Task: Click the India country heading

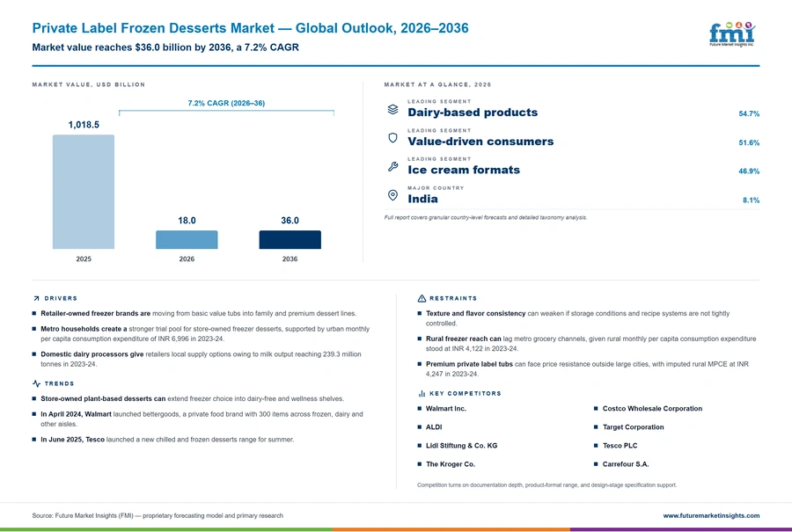Action: [422, 199]
